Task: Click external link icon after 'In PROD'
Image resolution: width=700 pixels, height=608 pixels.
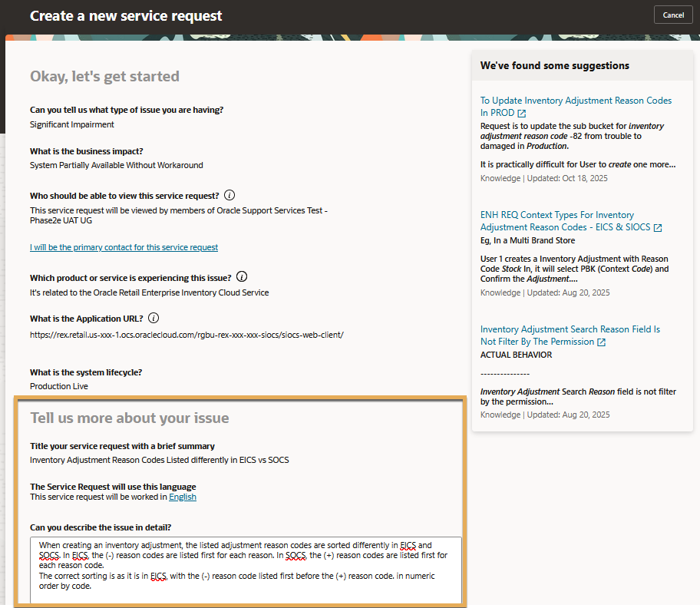Action: [x=521, y=114]
